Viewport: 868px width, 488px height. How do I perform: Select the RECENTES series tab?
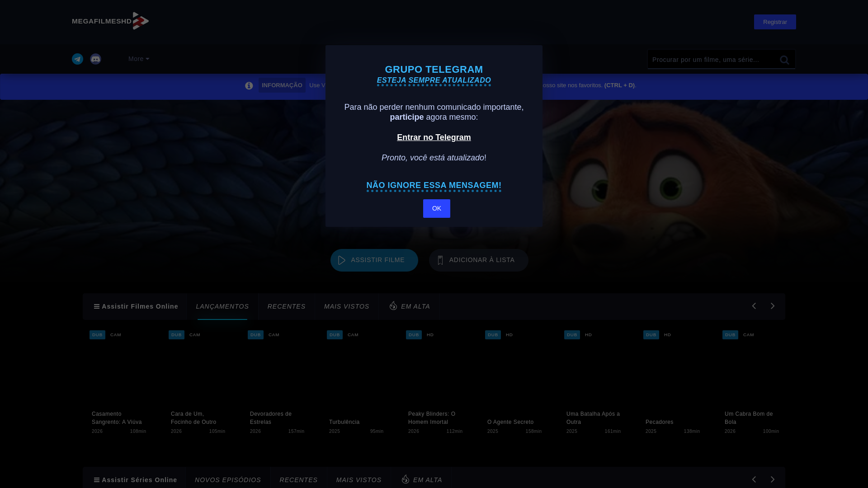[x=299, y=480]
